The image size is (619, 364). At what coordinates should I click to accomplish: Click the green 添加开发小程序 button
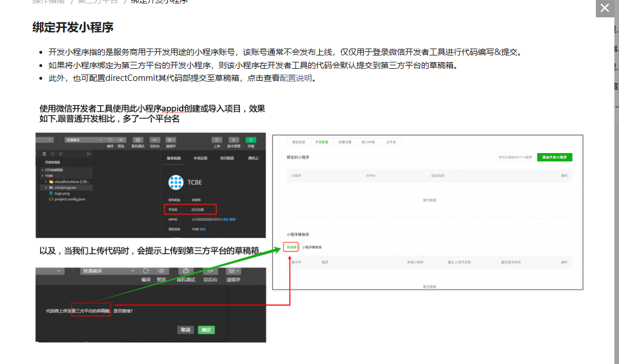click(x=555, y=157)
